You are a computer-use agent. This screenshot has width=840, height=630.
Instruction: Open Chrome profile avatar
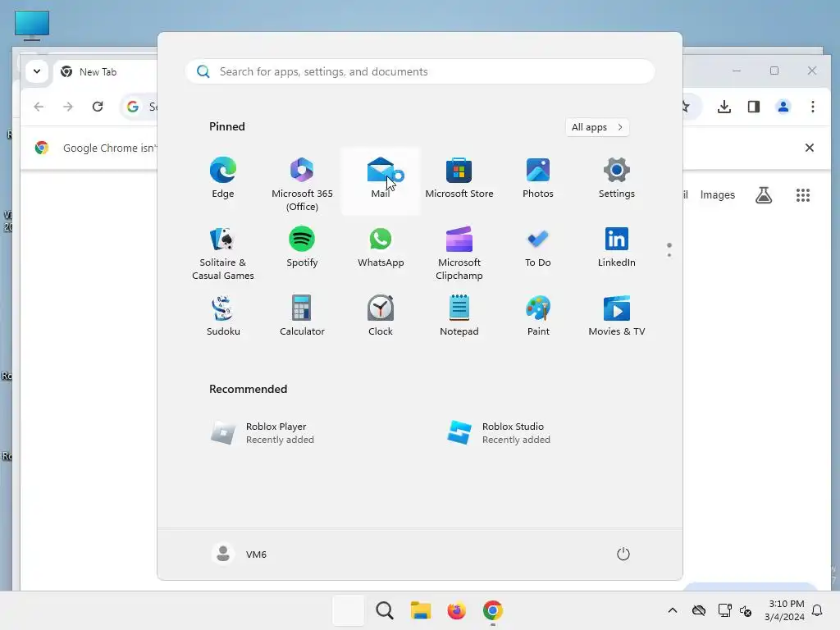point(783,107)
